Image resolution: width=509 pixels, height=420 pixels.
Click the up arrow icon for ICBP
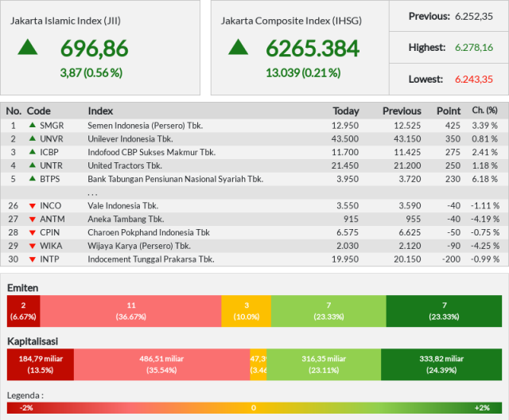33,152
